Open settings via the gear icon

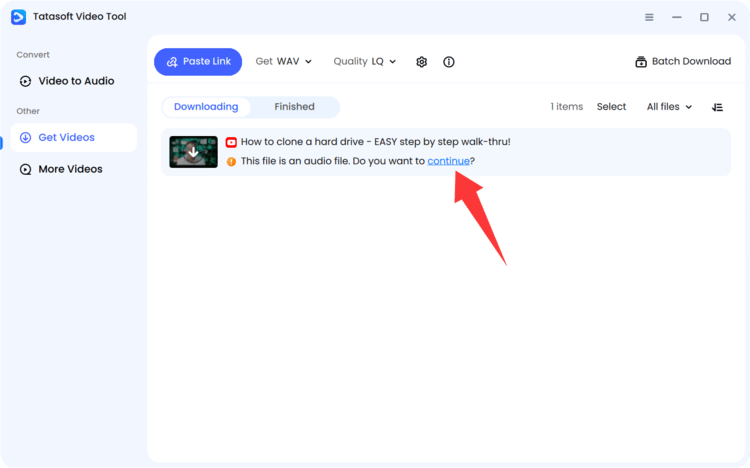tap(421, 62)
